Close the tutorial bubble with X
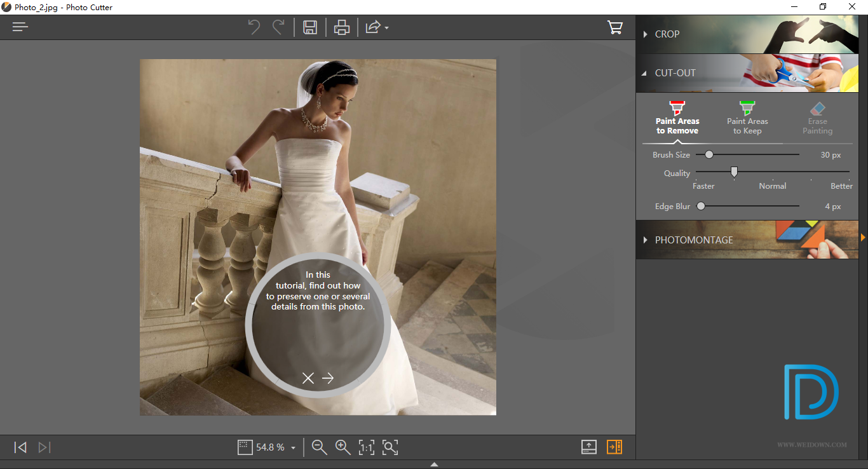This screenshot has height=469, width=868. [308, 378]
